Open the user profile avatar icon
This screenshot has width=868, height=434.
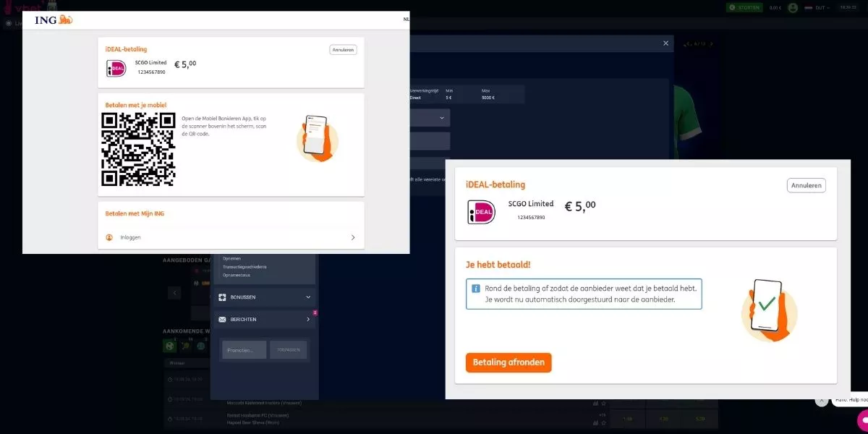[793, 7]
